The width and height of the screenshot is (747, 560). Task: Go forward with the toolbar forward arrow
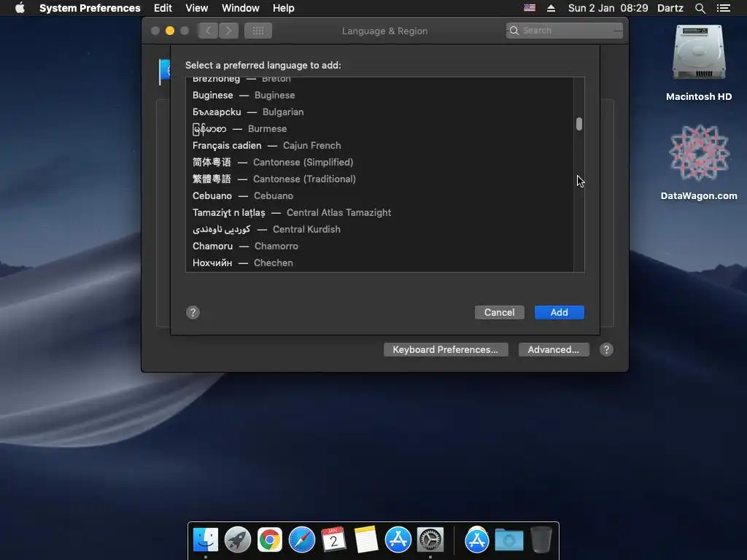click(228, 31)
